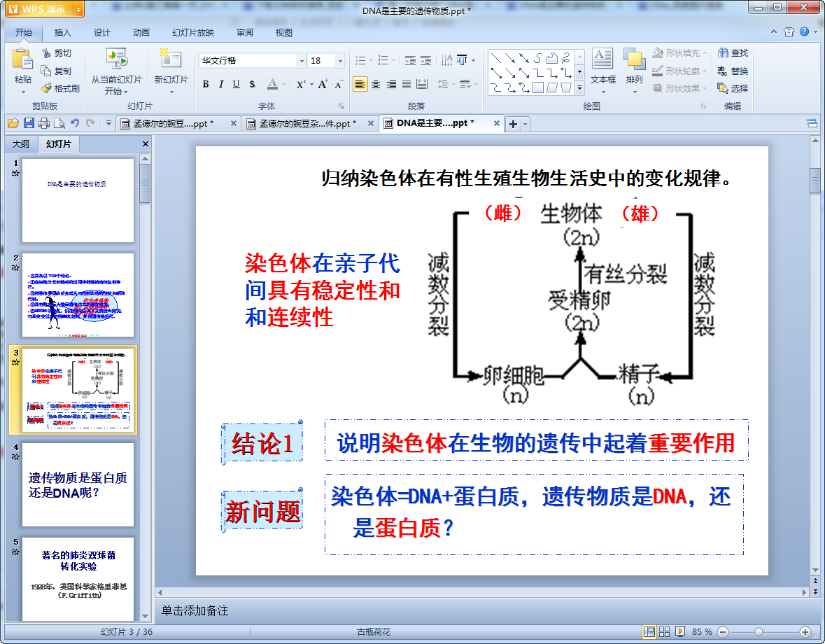Open the 视图 (View) ribbon tab

(283, 33)
